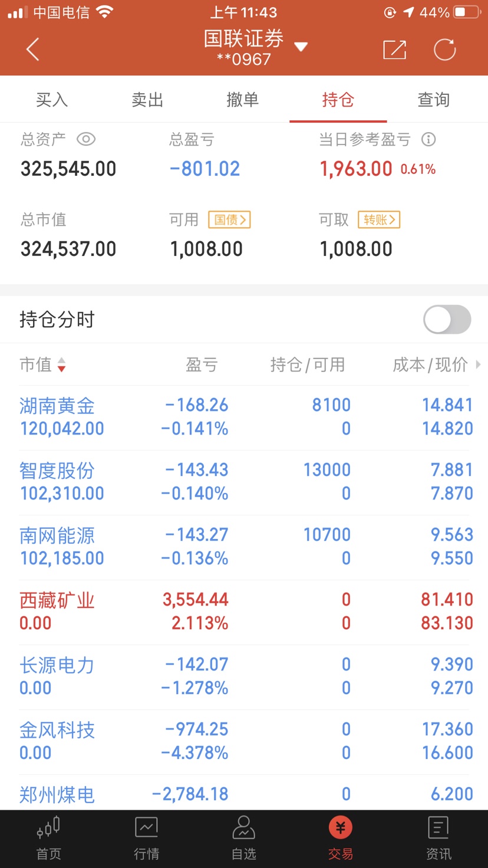Switch to the 卖出 tab
488x868 pixels.
[x=147, y=100]
